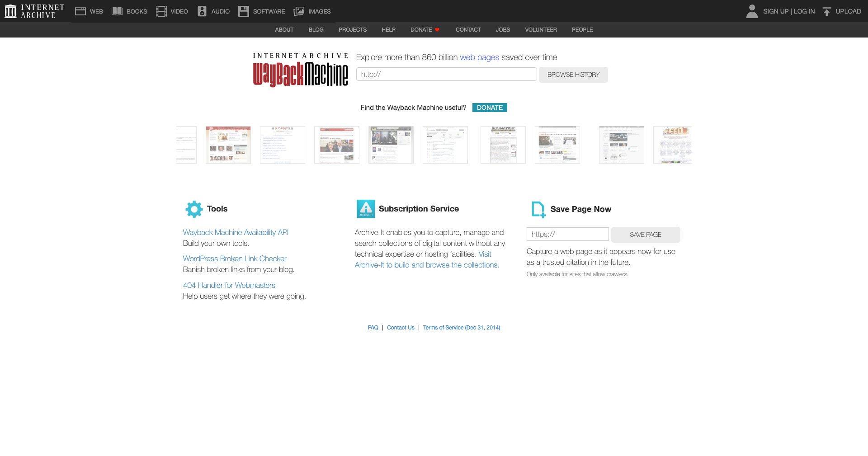Image resolution: width=868 pixels, height=456 pixels.
Task: Open the user account icon
Action: 751,12
